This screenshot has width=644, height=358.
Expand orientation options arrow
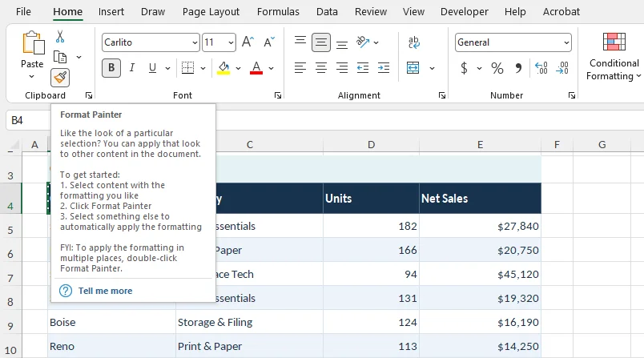coord(376,42)
